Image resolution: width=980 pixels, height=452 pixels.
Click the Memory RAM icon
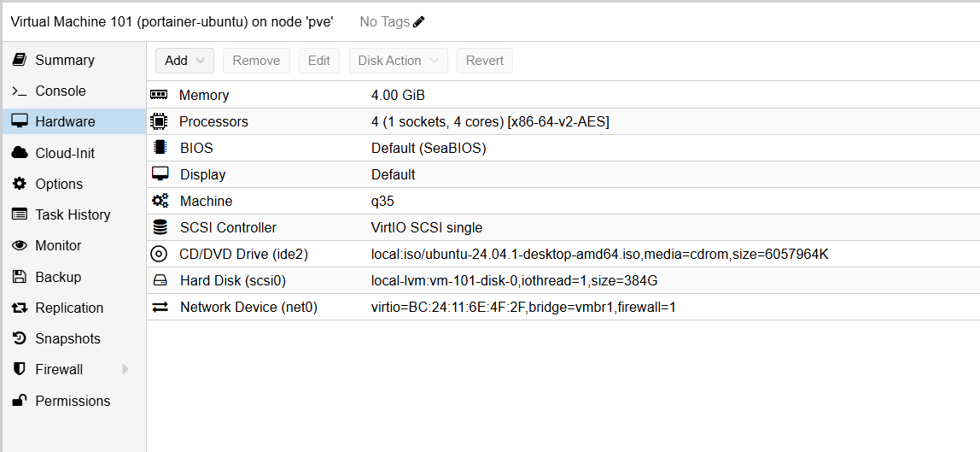tap(159, 95)
